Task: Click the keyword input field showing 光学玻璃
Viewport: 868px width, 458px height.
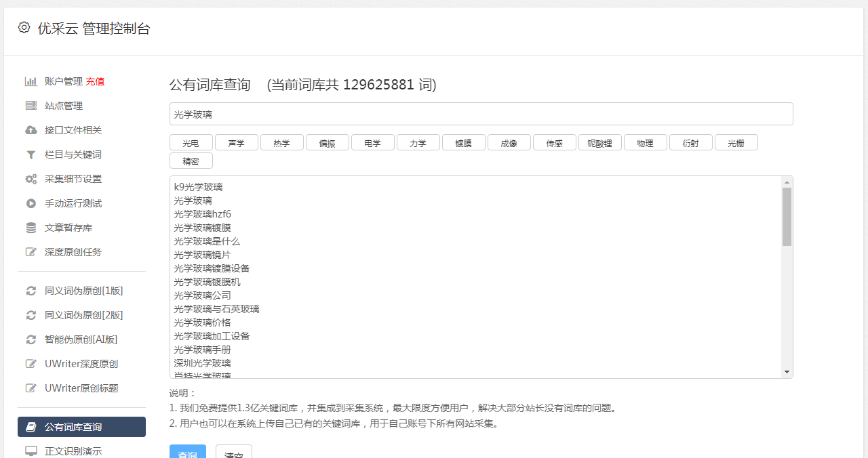Action: coord(481,113)
